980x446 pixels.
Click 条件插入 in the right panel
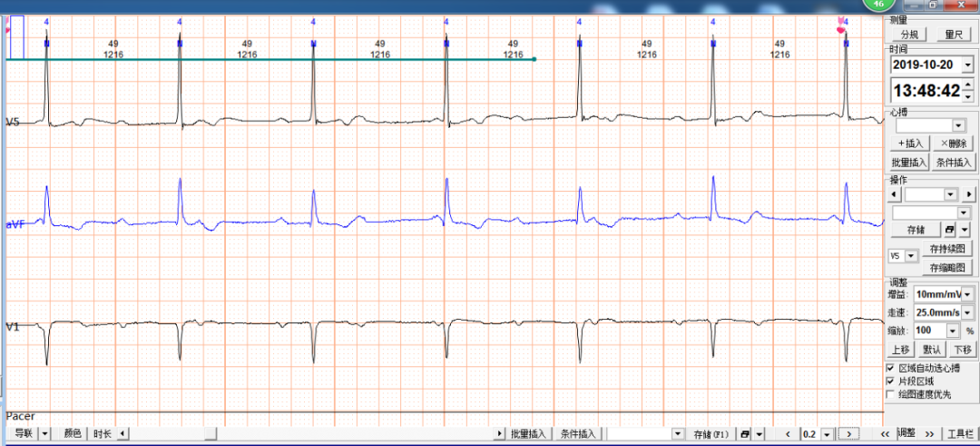[953, 163]
